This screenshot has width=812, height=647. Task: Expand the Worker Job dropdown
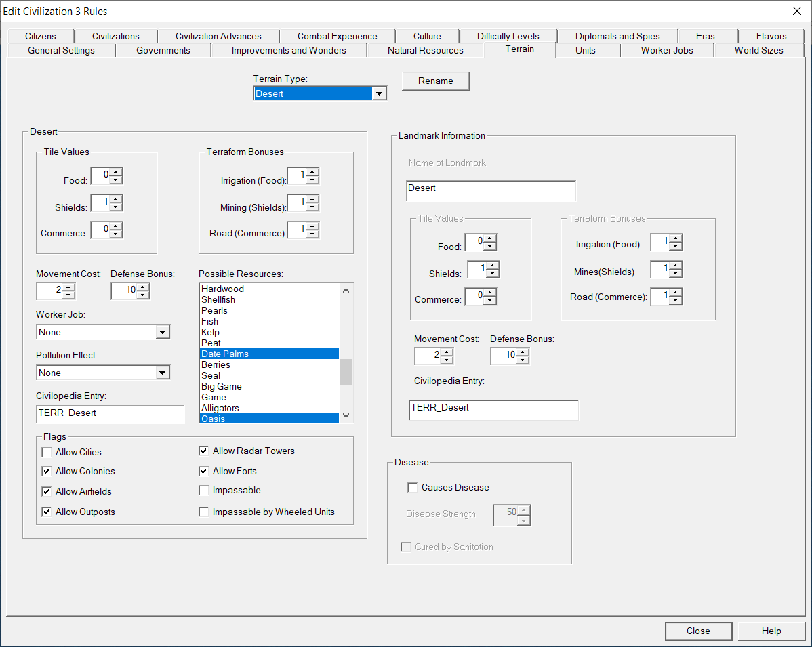tap(163, 332)
